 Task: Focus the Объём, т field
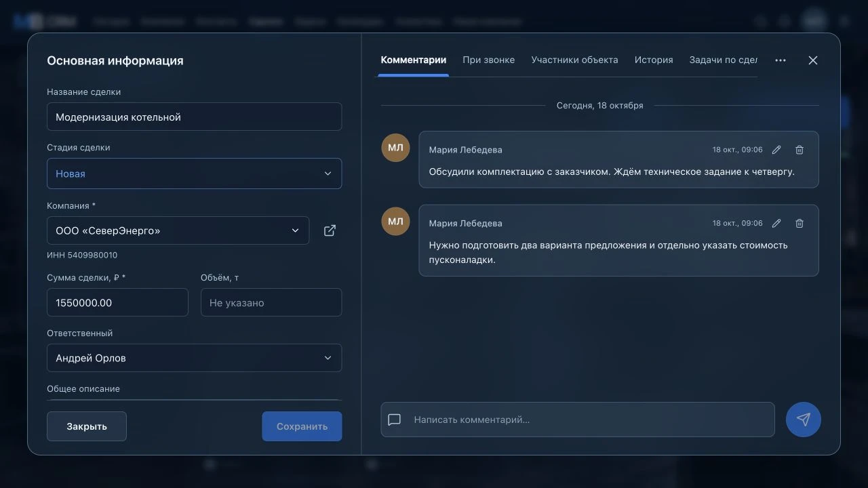(x=271, y=302)
